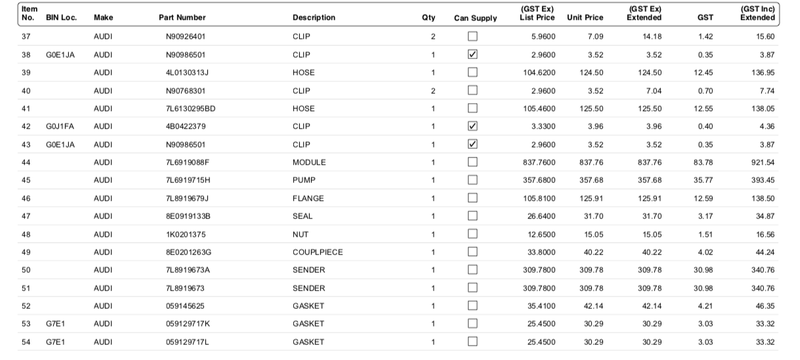Enable Can Supply for FLANGE item 46

point(473,198)
